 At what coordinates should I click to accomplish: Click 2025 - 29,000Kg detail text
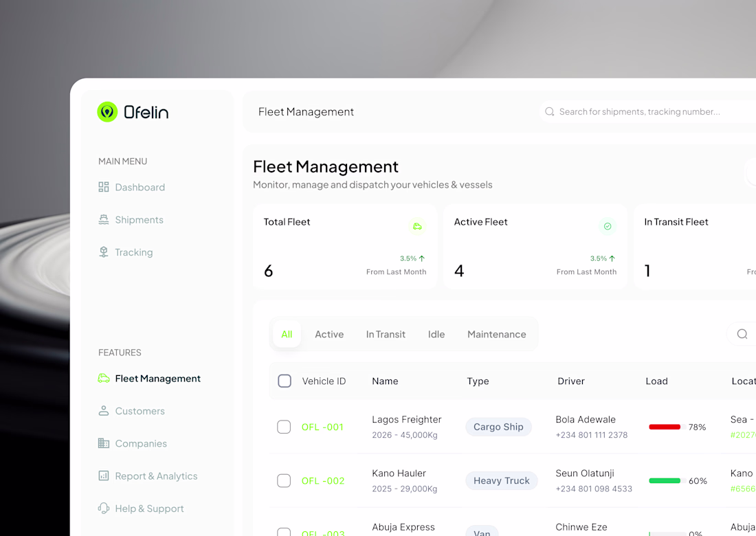pos(405,489)
